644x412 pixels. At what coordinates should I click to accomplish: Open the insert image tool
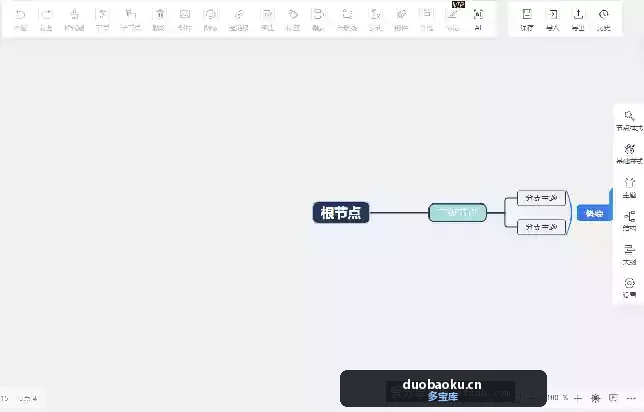(185, 19)
